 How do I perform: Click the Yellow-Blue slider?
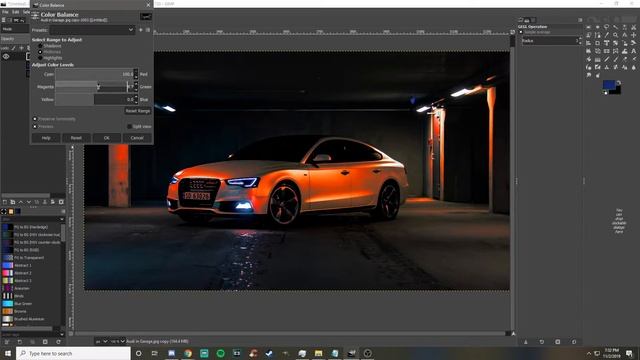pos(94,99)
